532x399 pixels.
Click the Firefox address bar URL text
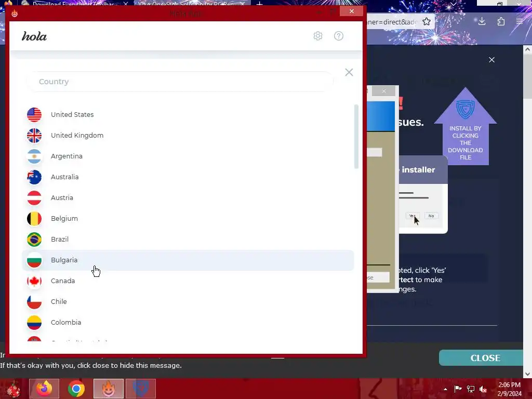point(392,22)
